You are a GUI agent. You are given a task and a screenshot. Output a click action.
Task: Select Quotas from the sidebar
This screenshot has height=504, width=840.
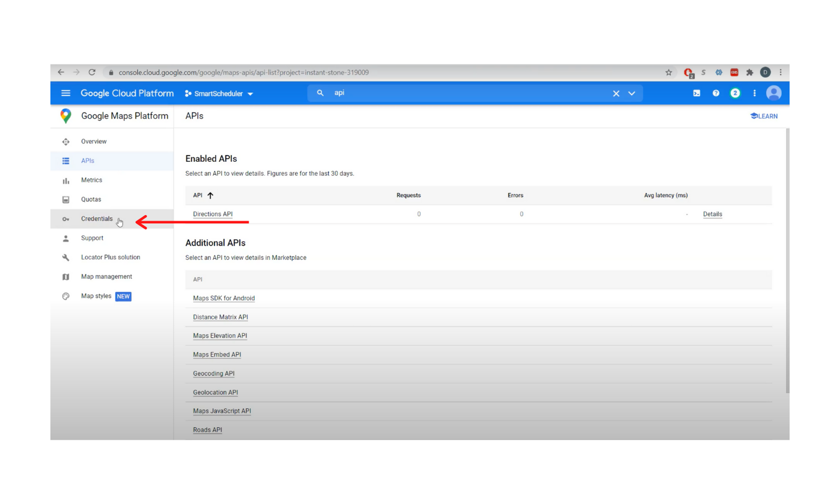click(91, 199)
